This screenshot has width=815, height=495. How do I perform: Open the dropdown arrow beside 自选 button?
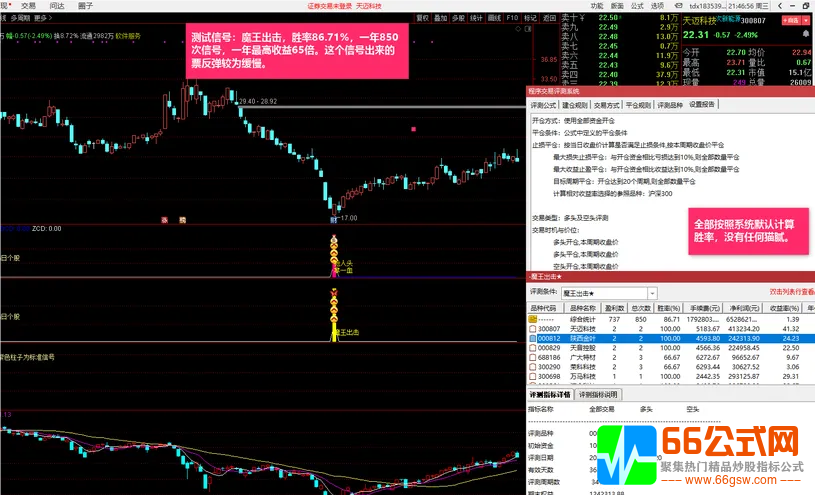point(804,19)
